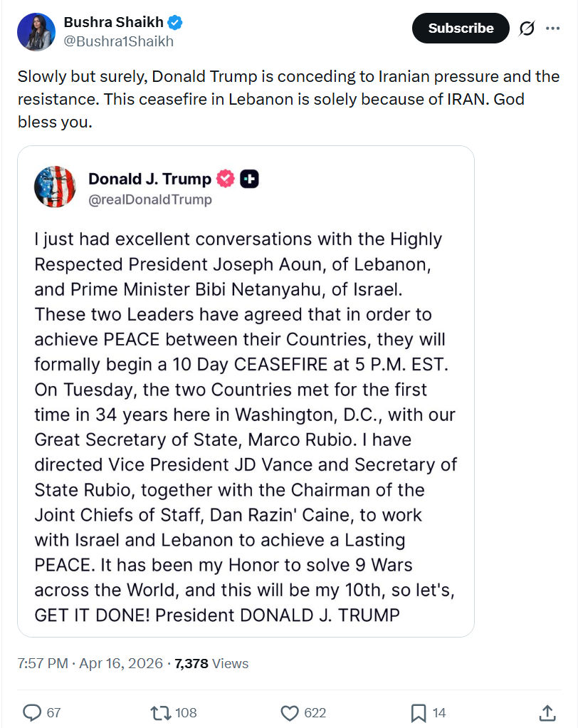Open the three-dot more options menu
The width and height of the screenshot is (578, 728).
tap(552, 28)
